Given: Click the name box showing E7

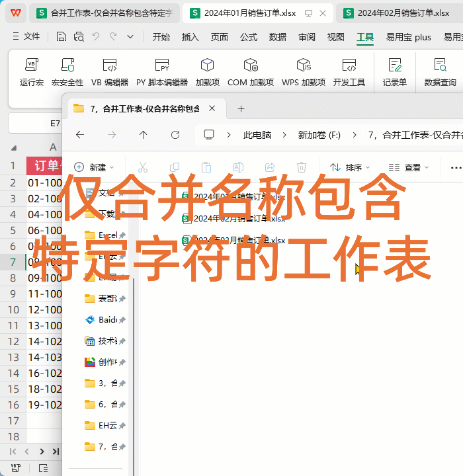Looking at the screenshot, I should tap(36, 123).
